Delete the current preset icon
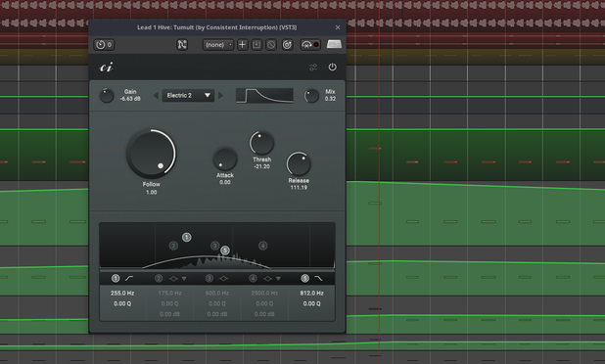 coord(271,45)
